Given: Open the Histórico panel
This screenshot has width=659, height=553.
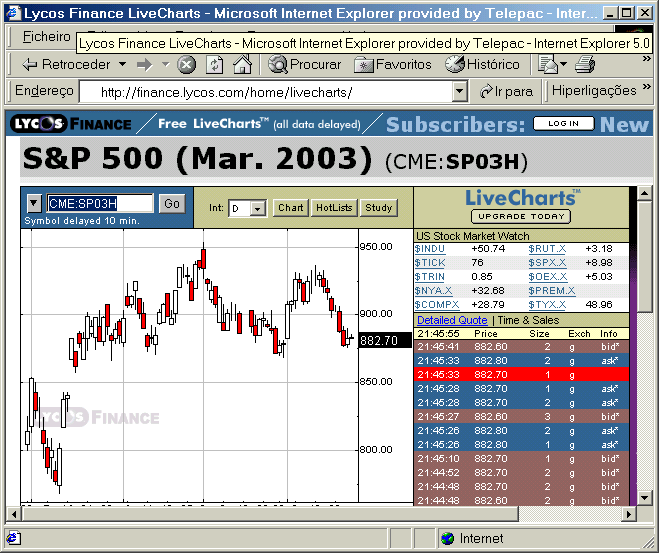Looking at the screenshot, I should (482, 65).
